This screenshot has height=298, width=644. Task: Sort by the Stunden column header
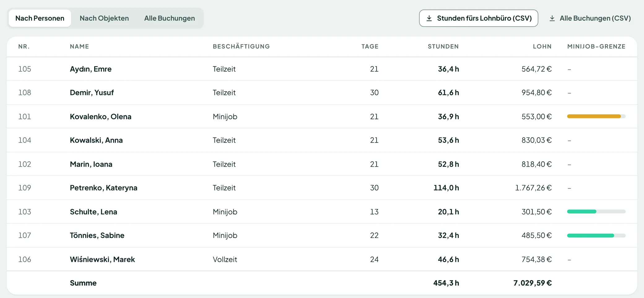tap(443, 46)
